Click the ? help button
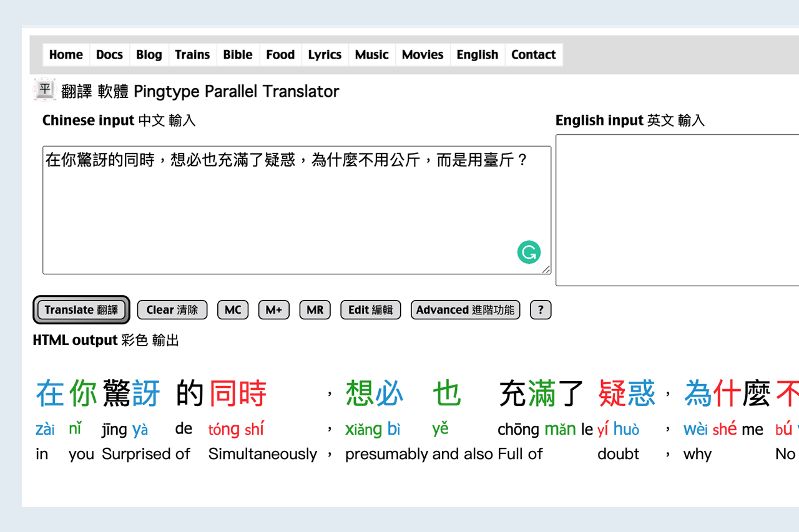The image size is (799, 532). 541,310
